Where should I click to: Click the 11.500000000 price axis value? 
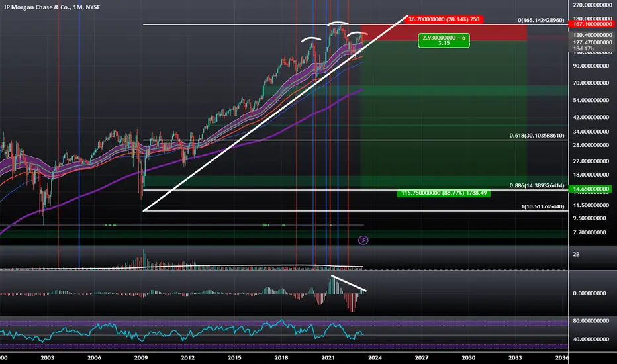coord(591,205)
